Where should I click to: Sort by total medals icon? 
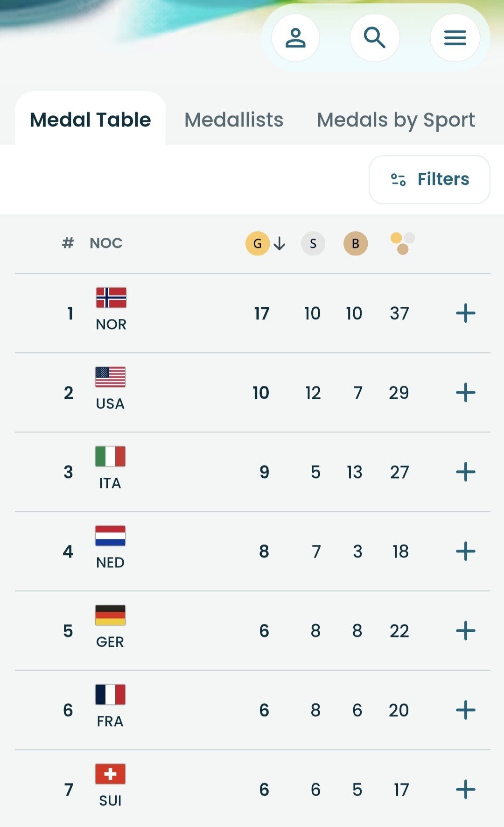[402, 243]
